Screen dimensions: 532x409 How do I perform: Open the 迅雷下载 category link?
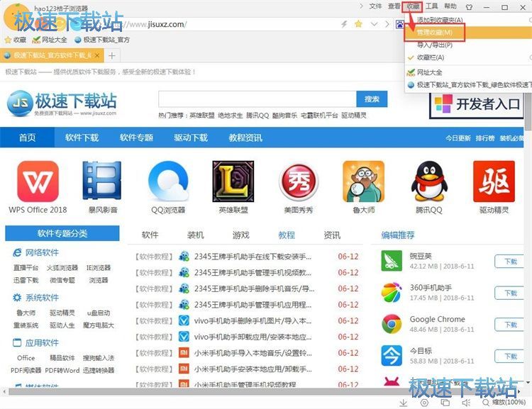pos(26,280)
